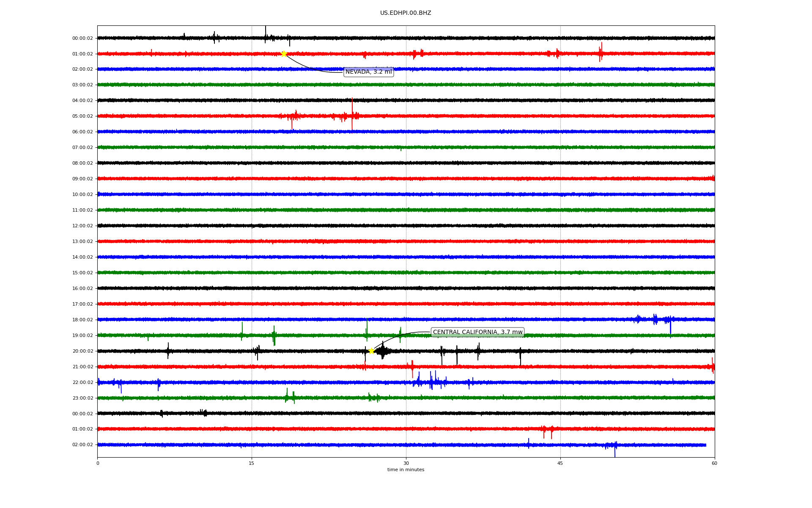Click the 10:00:02 time label
Viewport: 812px width, 508px height.
(x=82, y=195)
